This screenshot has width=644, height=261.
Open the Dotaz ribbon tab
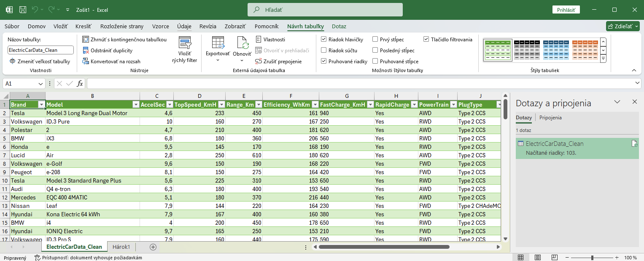click(x=339, y=26)
